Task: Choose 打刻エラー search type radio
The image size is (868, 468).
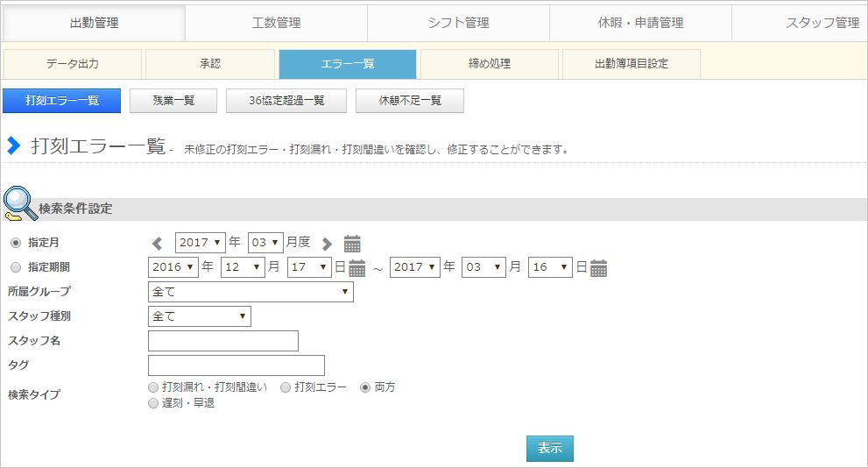Action: point(286,387)
